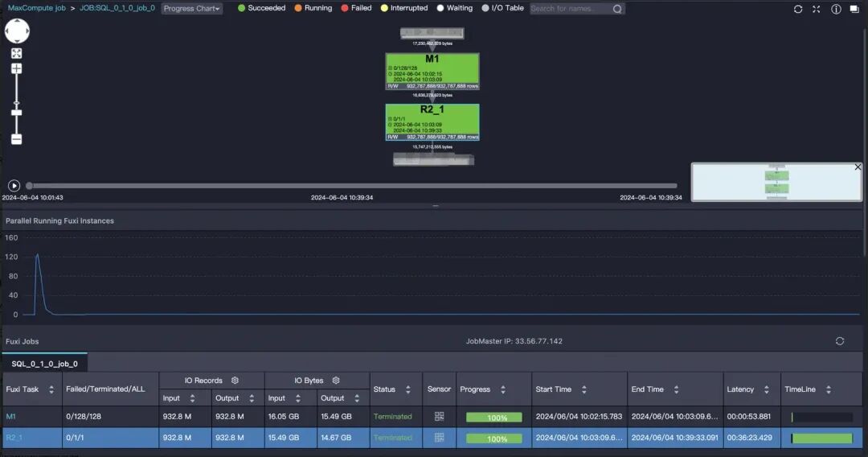Viewport: 868px width, 457px height.
Task: Sort by TimeLine column
Action: tap(828, 389)
